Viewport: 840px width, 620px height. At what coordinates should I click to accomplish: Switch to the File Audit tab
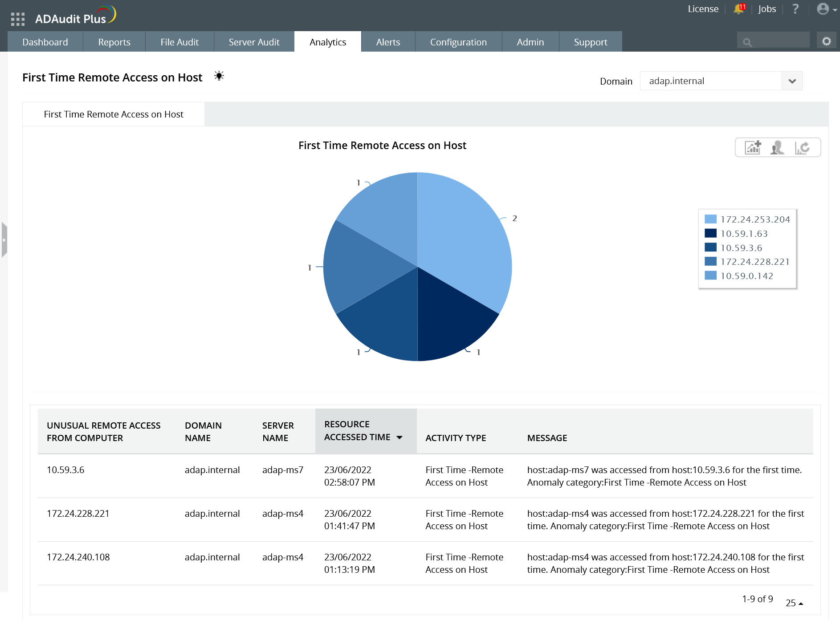click(179, 42)
